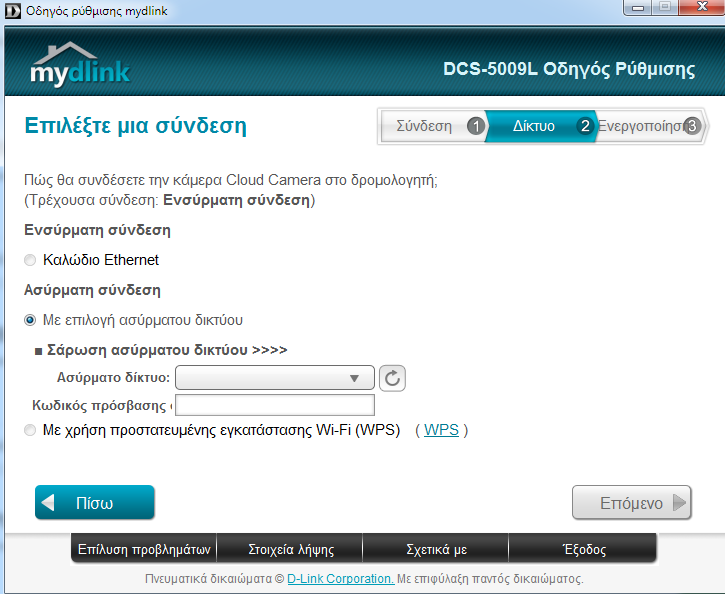Open Επίλυση προβλημάτων in bottom menu
The image size is (725, 594).
coord(144,549)
